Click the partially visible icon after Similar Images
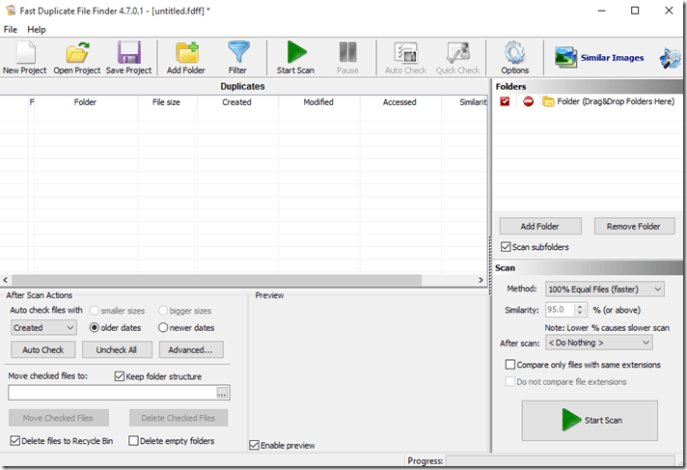This screenshot has width=687, height=470. click(x=670, y=58)
